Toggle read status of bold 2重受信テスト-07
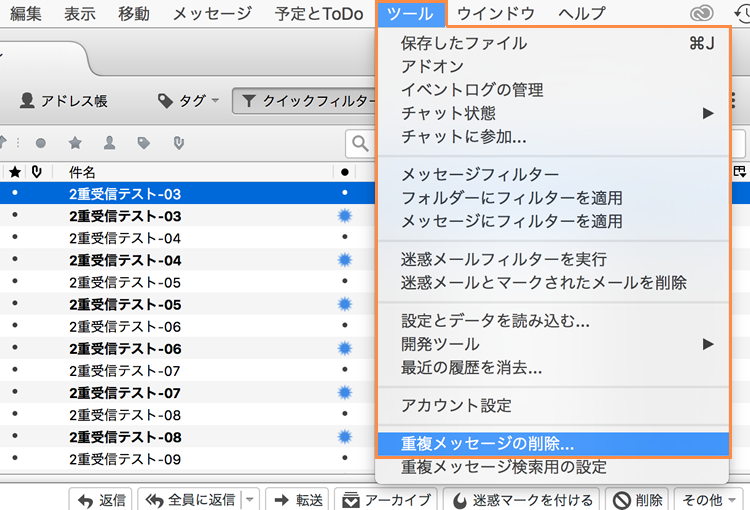Image resolution: width=750 pixels, height=510 pixels. [344, 393]
